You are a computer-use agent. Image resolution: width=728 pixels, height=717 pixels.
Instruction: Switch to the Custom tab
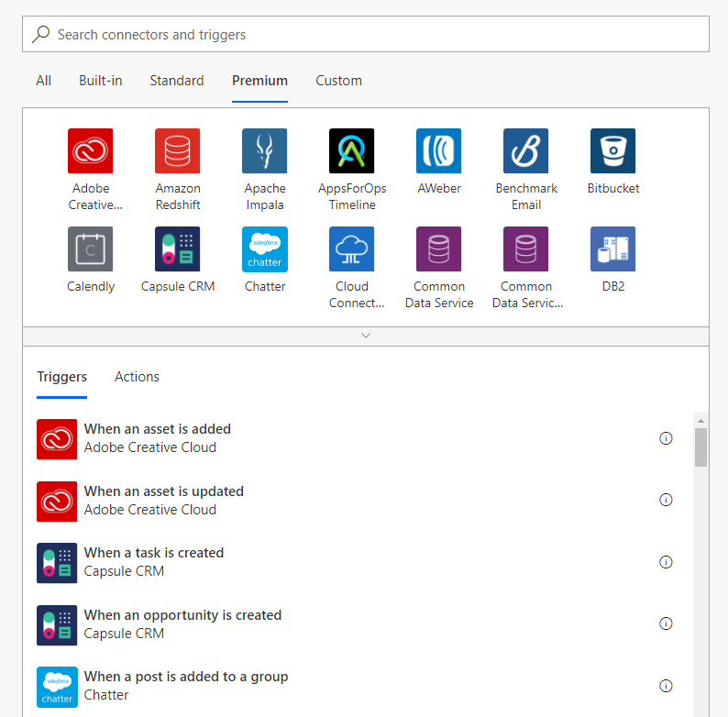pos(338,81)
